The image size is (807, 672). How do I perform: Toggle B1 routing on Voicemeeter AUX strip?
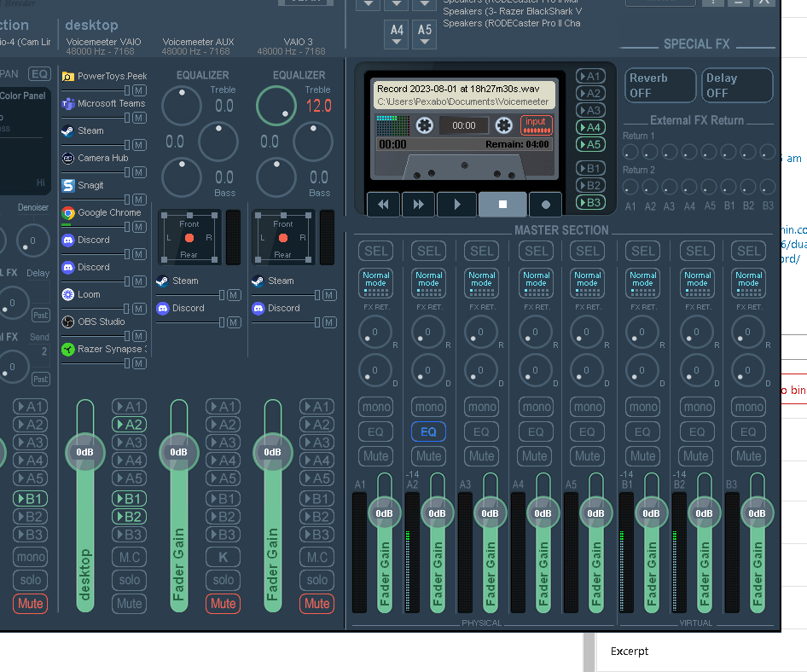point(224,499)
